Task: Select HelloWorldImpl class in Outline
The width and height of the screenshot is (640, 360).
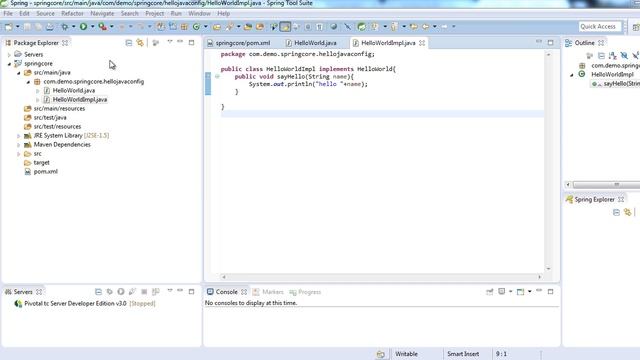Action: pos(607,74)
